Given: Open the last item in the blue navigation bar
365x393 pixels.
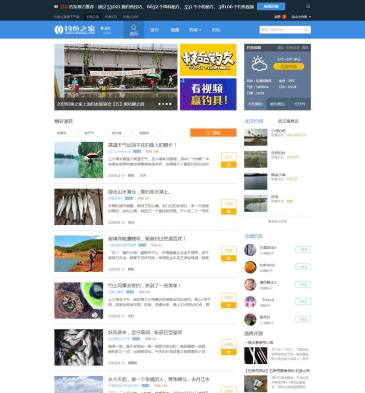Looking at the screenshot, I should (216, 30).
